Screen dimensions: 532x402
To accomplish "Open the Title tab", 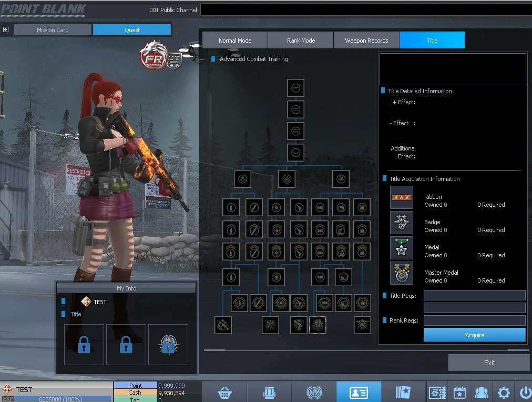I will click(x=432, y=41).
